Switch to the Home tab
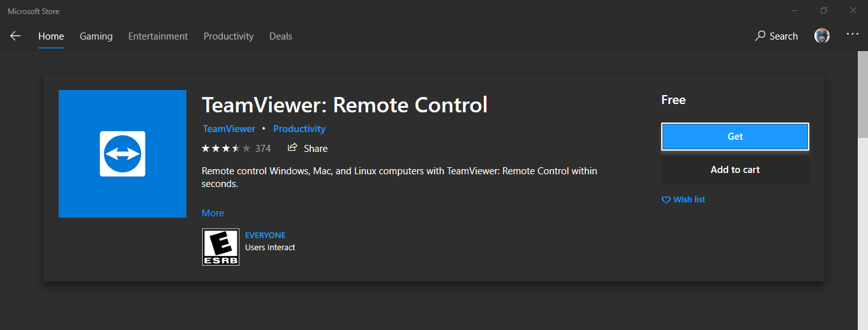The height and width of the screenshot is (330, 868). click(51, 36)
